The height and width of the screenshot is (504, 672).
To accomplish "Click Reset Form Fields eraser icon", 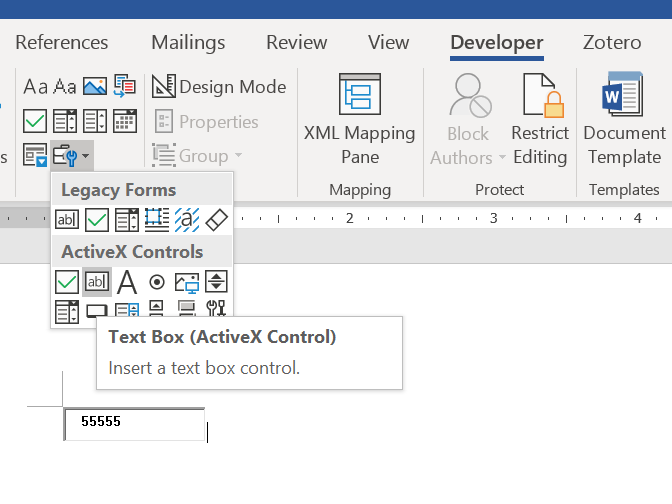I will (x=217, y=219).
